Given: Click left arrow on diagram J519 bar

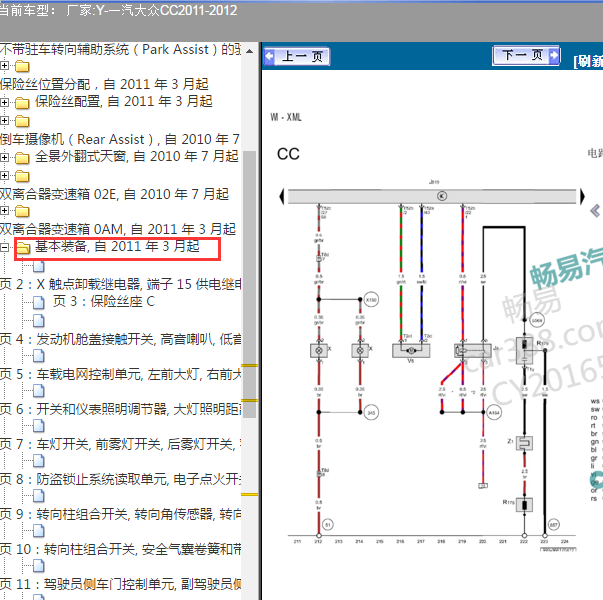Looking at the screenshot, I should click(x=282, y=196).
